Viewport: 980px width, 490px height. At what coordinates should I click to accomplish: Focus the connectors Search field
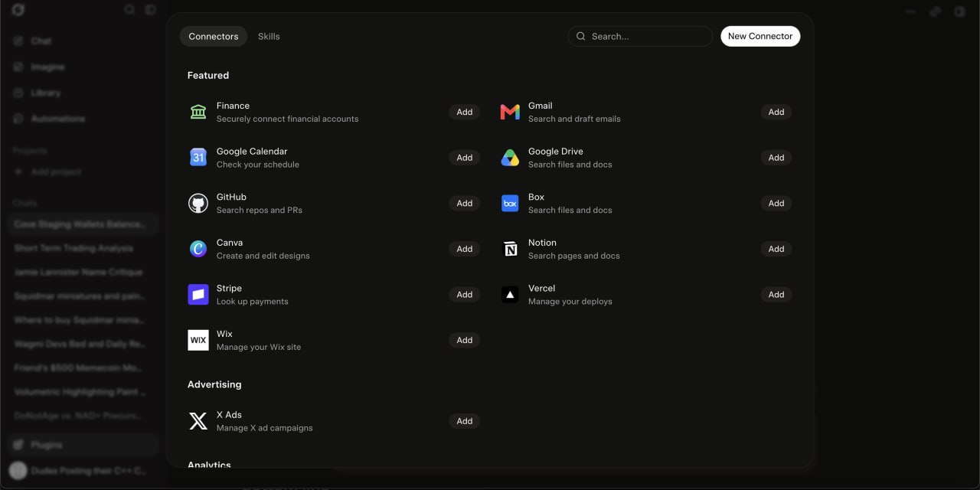pos(640,36)
